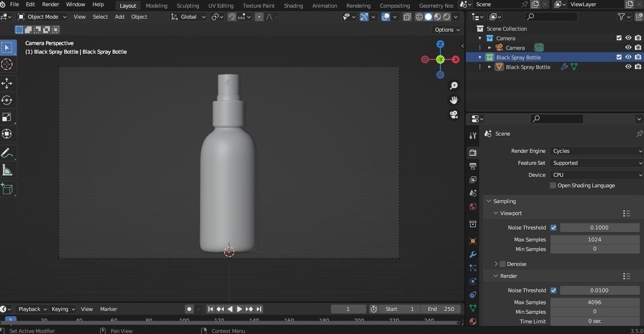
Task: Disable rendering for Black Spray Bottle collection
Action: [638, 58]
